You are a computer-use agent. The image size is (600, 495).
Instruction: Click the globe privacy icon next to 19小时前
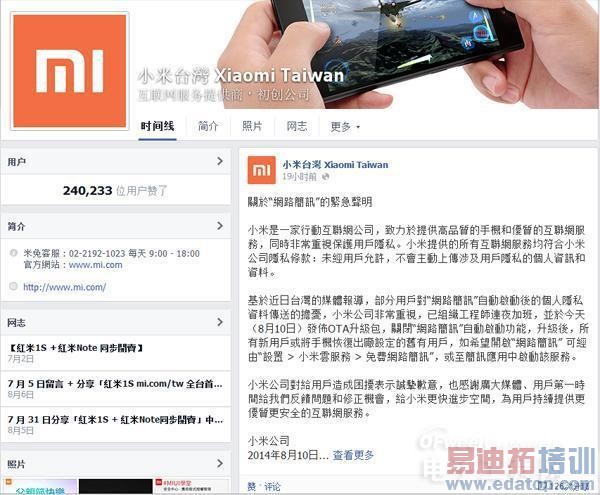(x=326, y=177)
